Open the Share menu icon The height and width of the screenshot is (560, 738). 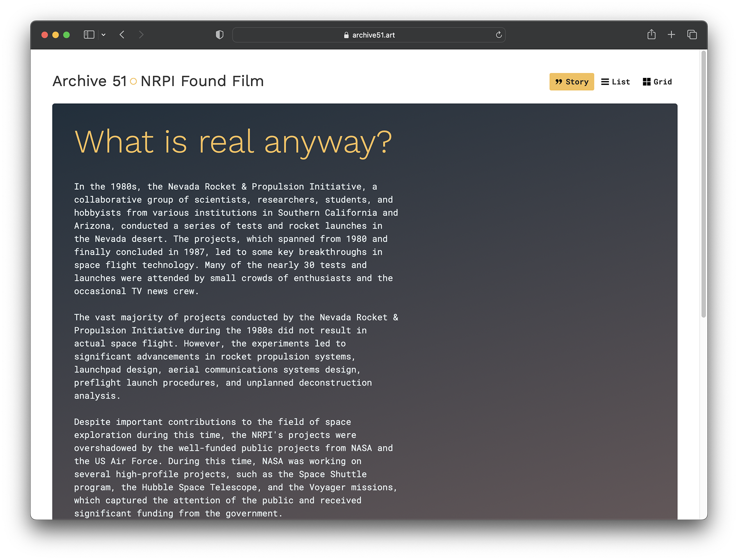651,34
